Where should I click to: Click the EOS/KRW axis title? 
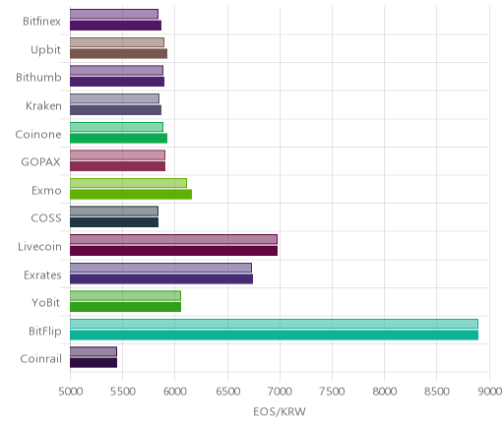[280, 412]
